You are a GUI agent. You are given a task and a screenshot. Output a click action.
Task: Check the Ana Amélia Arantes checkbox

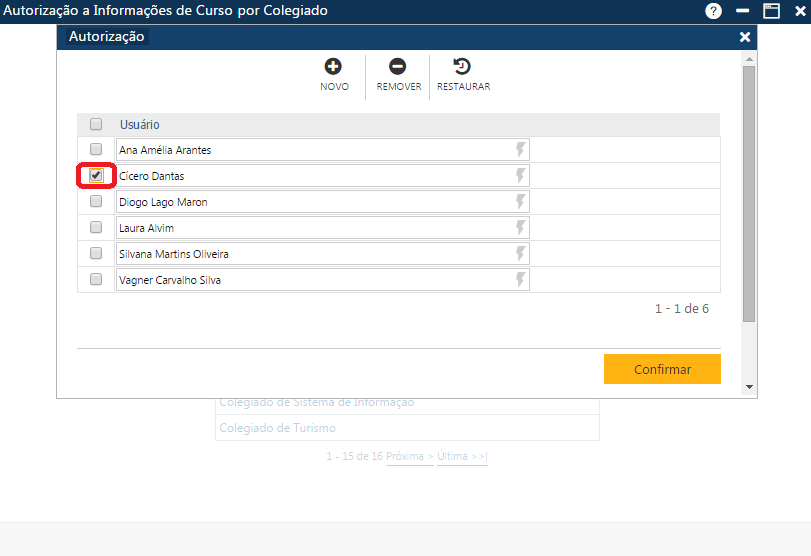point(96,150)
